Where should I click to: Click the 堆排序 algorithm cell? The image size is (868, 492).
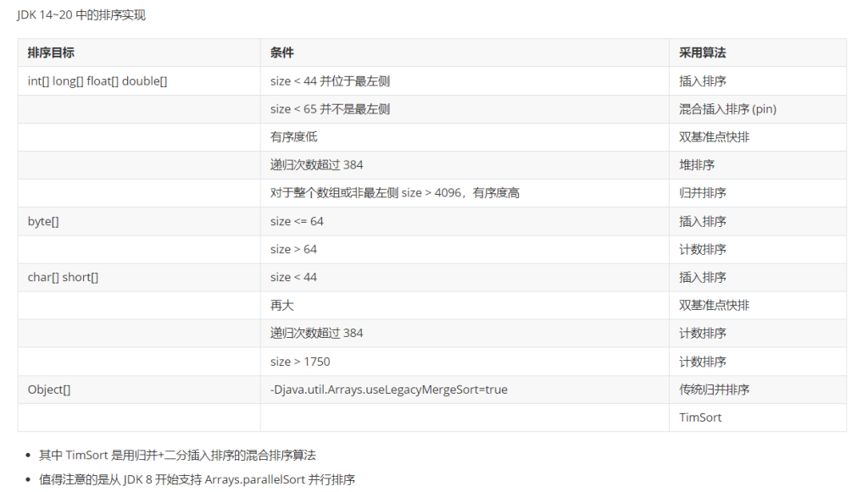(x=697, y=165)
